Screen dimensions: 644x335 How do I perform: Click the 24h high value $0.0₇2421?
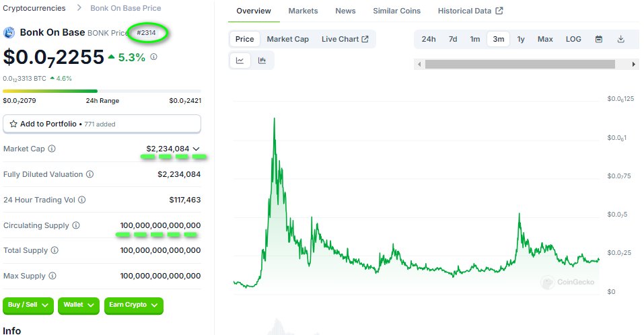185,101
